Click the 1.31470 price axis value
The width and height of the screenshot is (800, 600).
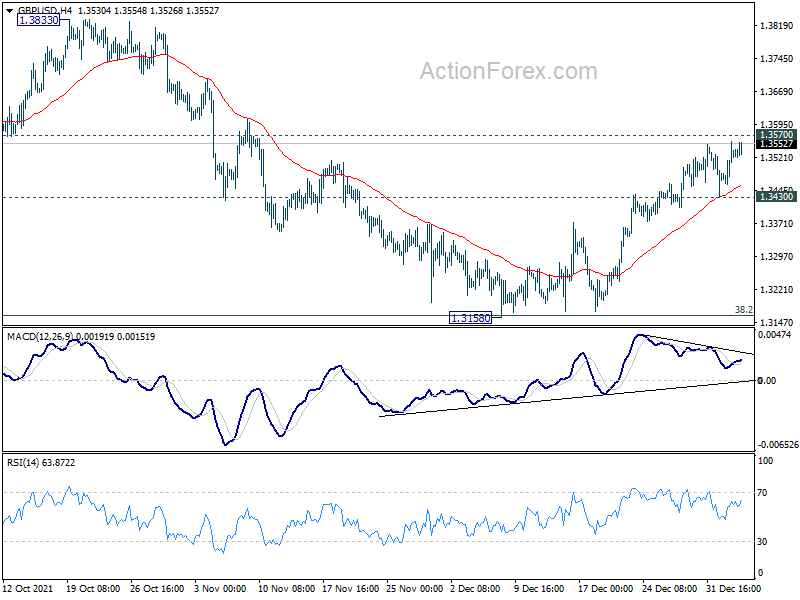(x=777, y=322)
